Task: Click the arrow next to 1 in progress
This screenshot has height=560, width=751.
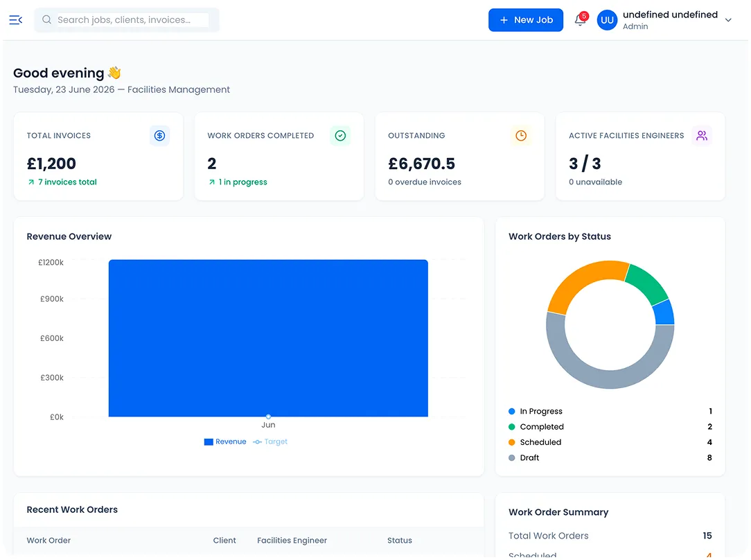Action: coord(212,182)
